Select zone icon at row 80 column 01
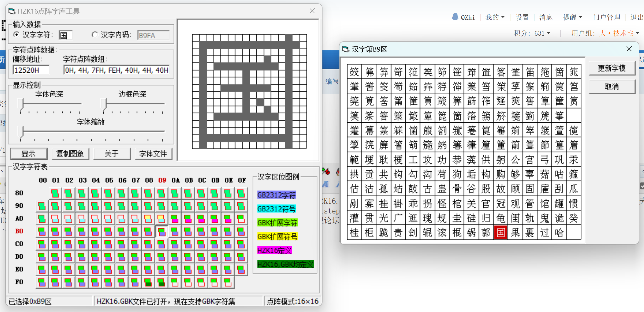The height and width of the screenshot is (312, 644). (55, 193)
